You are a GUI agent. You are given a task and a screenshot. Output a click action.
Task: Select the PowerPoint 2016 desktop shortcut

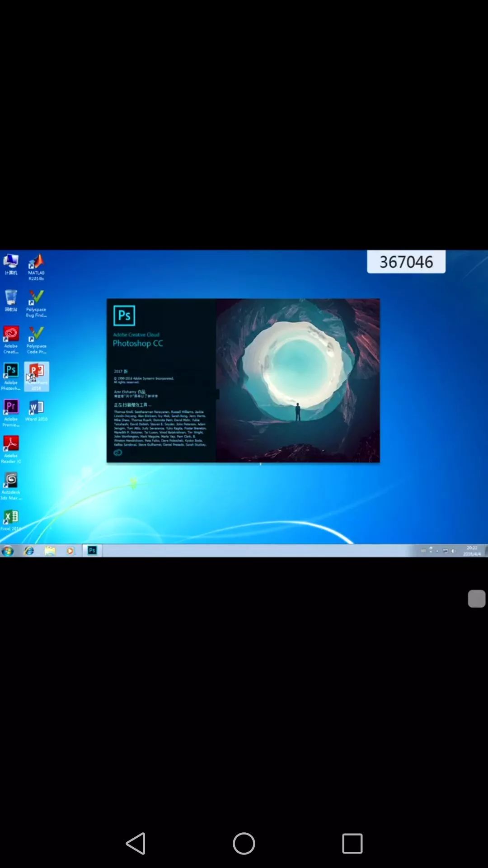(37, 377)
